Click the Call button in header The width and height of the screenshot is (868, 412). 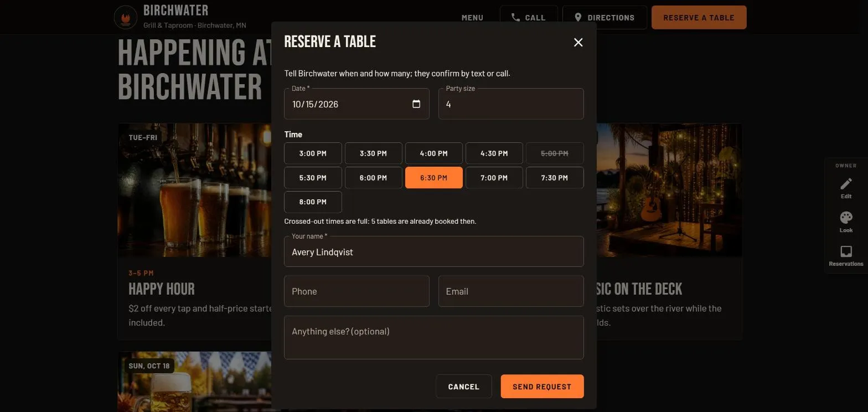(528, 17)
